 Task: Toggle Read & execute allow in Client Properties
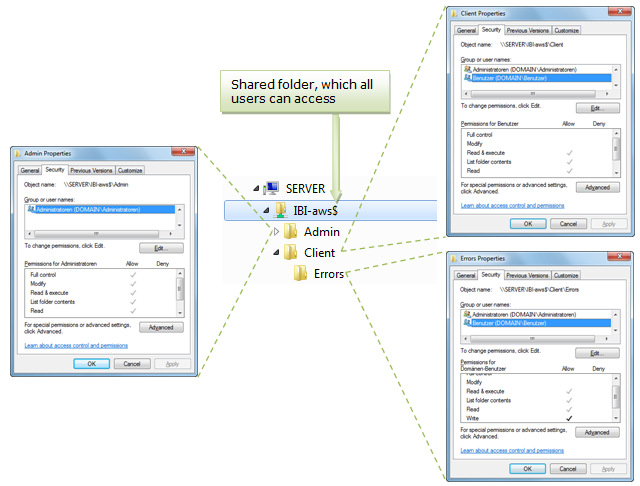(569, 152)
